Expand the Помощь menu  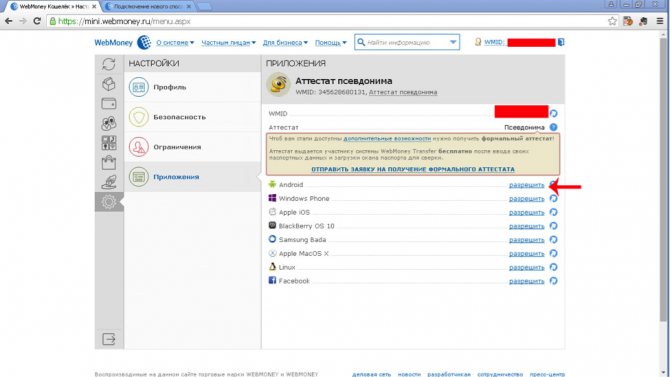331,43
